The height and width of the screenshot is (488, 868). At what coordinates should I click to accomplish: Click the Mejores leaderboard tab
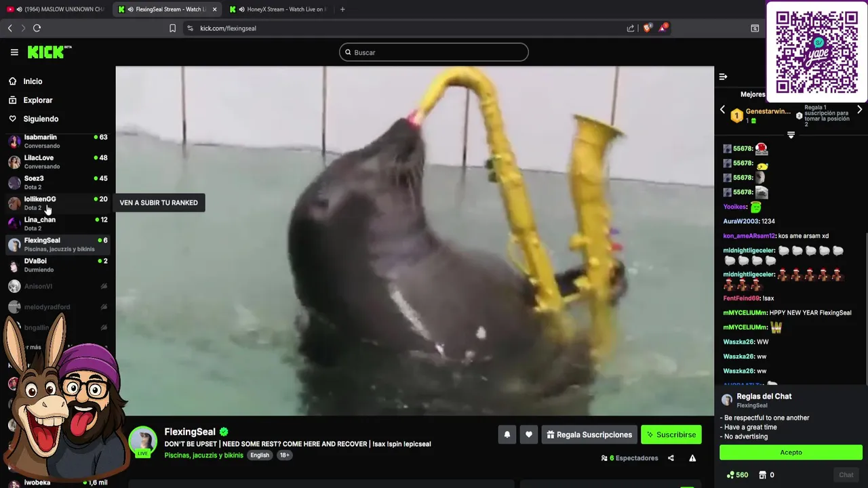tap(753, 94)
